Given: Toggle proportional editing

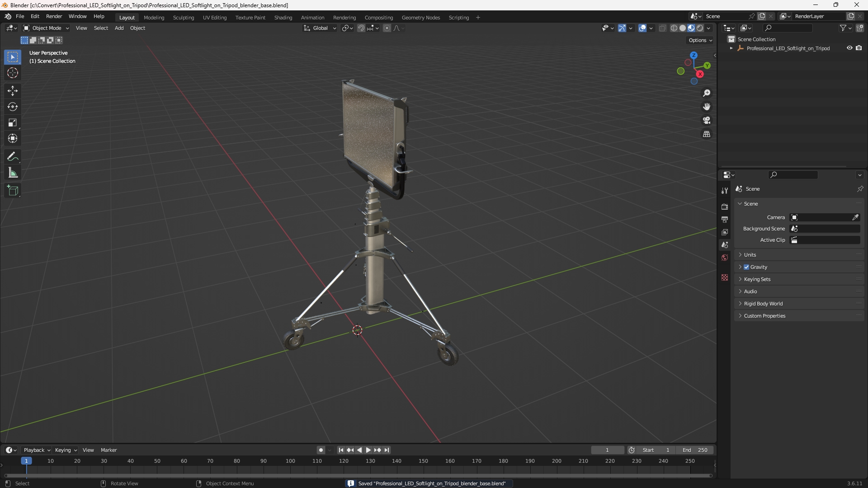Looking at the screenshot, I should point(387,28).
